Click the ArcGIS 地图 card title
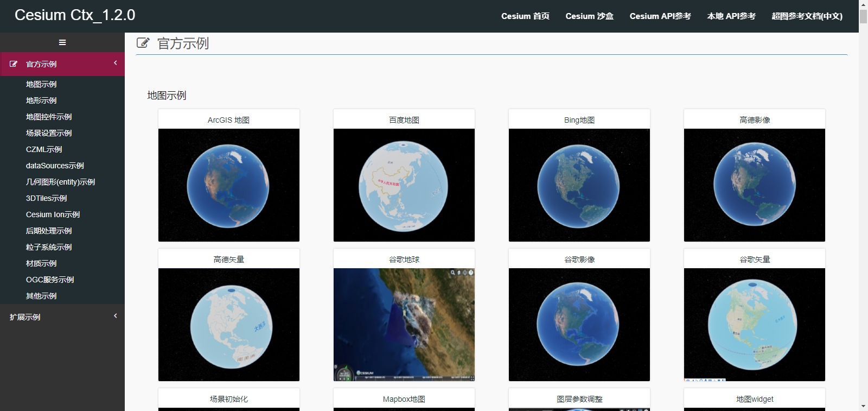This screenshot has height=411, width=868. coord(229,120)
